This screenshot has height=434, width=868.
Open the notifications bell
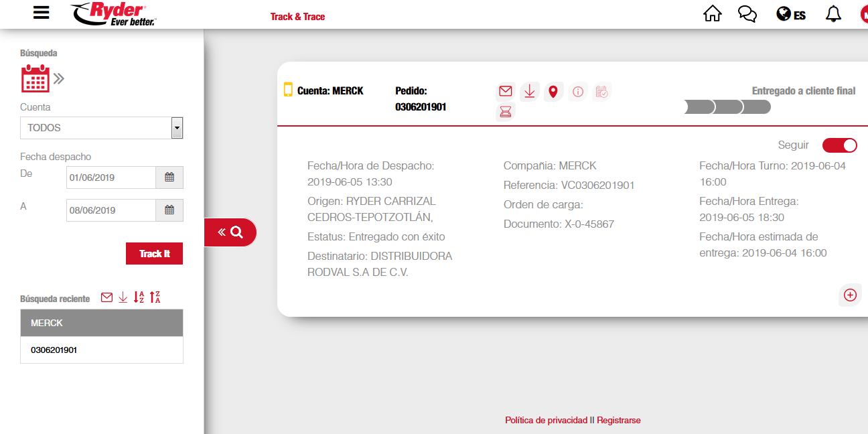833,14
